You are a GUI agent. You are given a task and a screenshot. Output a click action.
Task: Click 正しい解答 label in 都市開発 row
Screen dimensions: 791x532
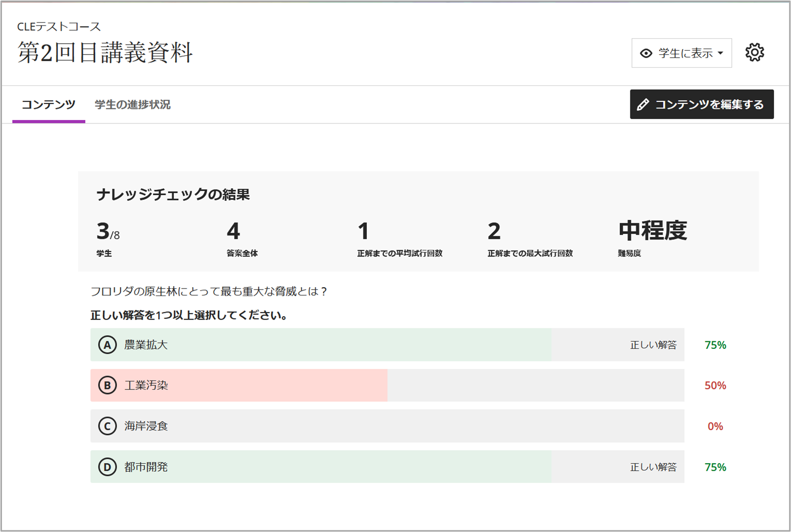coord(653,467)
